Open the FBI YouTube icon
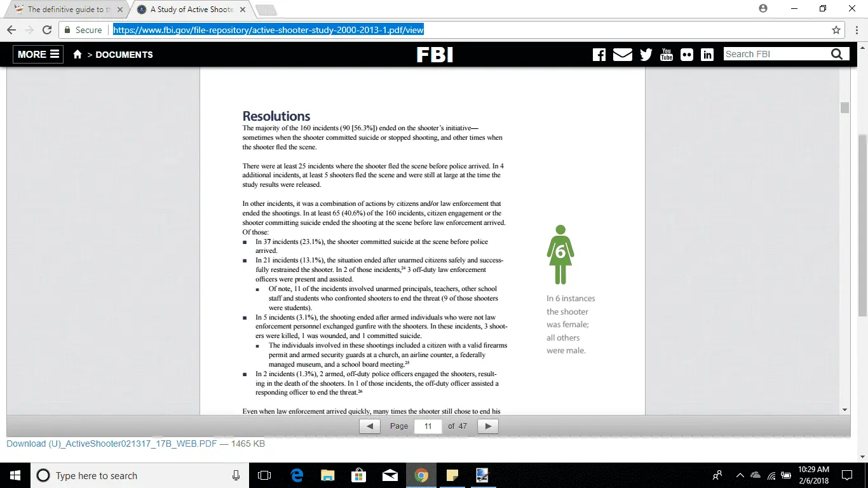 (x=667, y=55)
